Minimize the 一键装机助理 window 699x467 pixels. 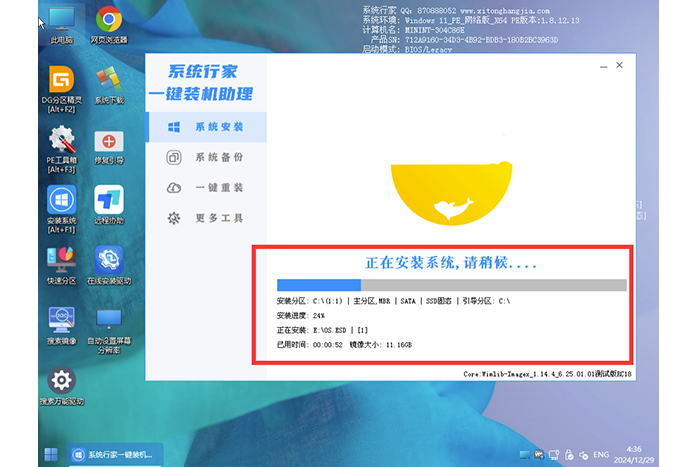604,66
